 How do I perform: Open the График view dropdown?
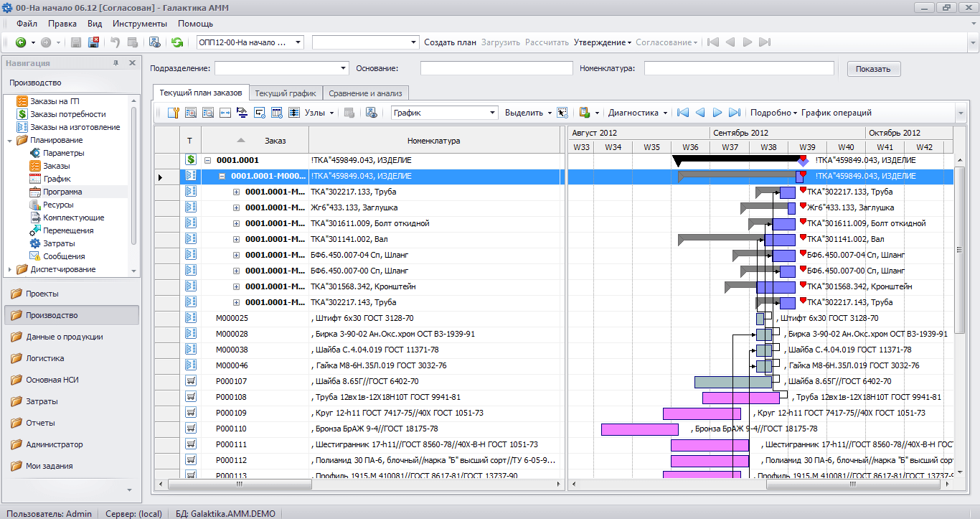492,113
